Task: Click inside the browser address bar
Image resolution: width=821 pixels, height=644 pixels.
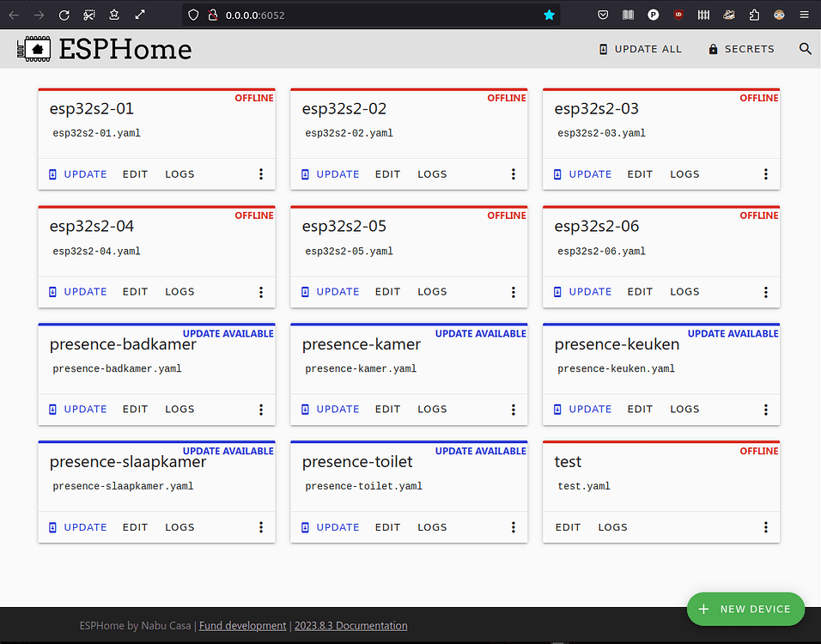Action: tap(344, 14)
